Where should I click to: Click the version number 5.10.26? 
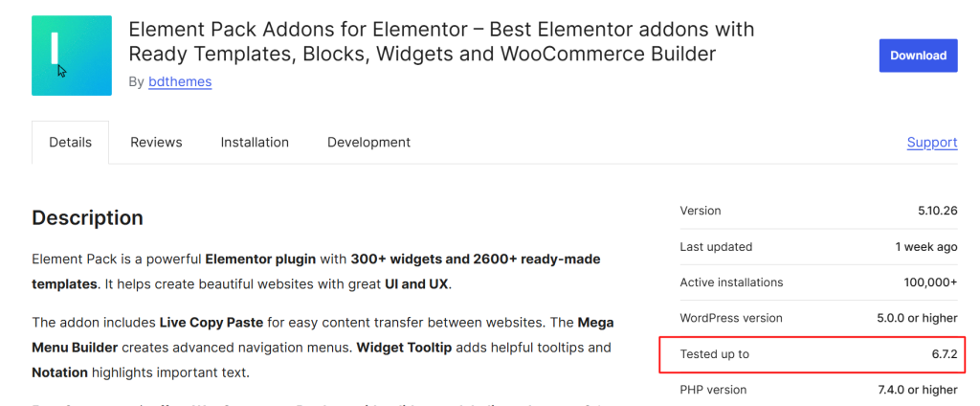[x=937, y=211]
